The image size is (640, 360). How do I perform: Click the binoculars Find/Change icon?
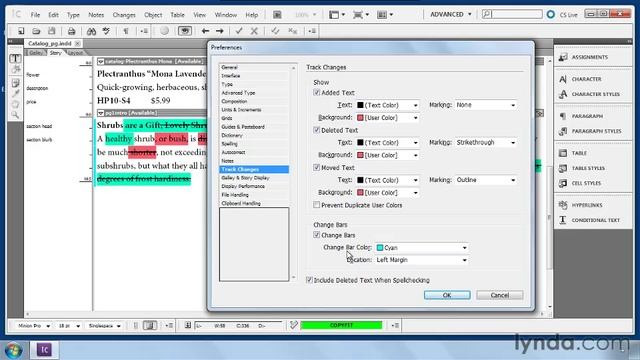(91, 31)
